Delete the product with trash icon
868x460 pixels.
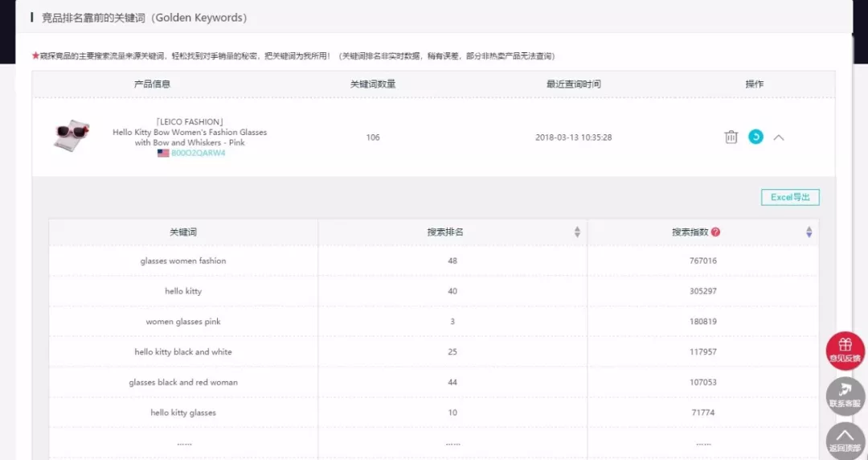click(731, 137)
